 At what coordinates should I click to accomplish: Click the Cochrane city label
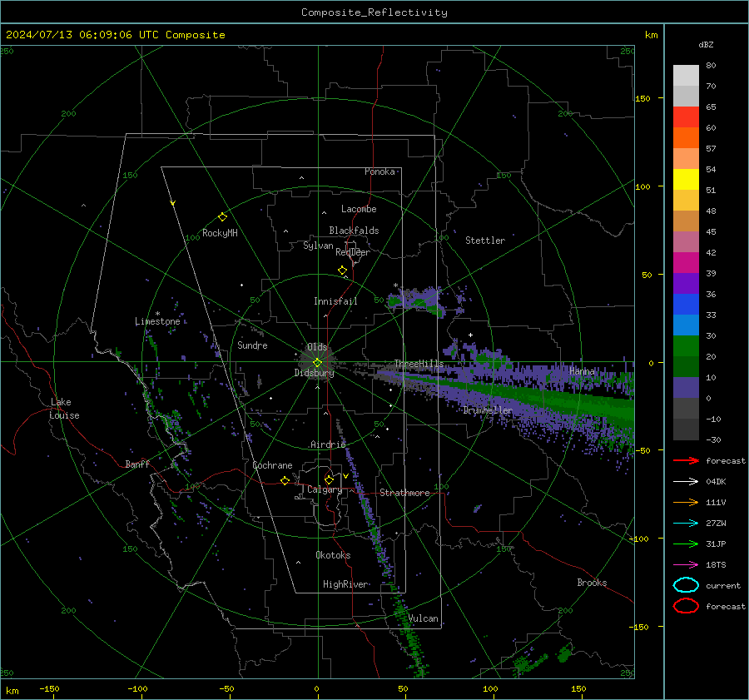pyautogui.click(x=272, y=465)
